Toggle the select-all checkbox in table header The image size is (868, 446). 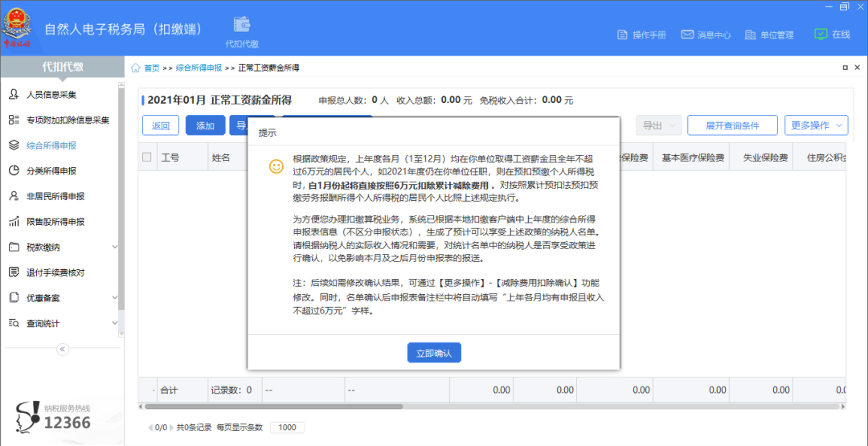point(146,158)
